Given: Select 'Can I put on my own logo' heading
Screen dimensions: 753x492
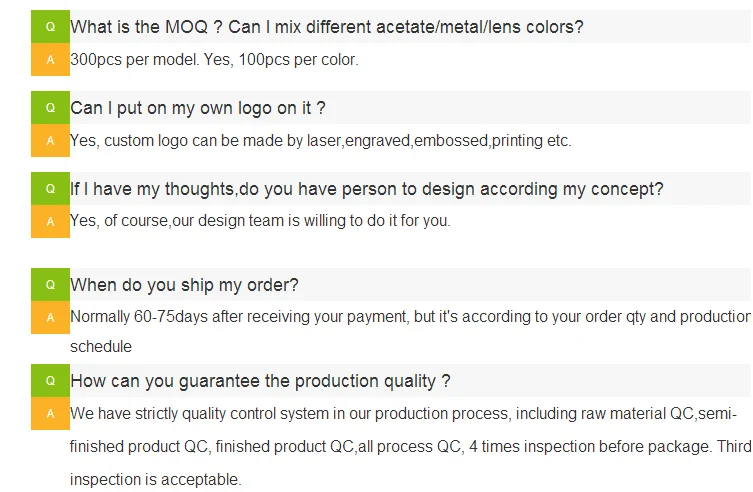Looking at the screenshot, I should pos(198,108).
